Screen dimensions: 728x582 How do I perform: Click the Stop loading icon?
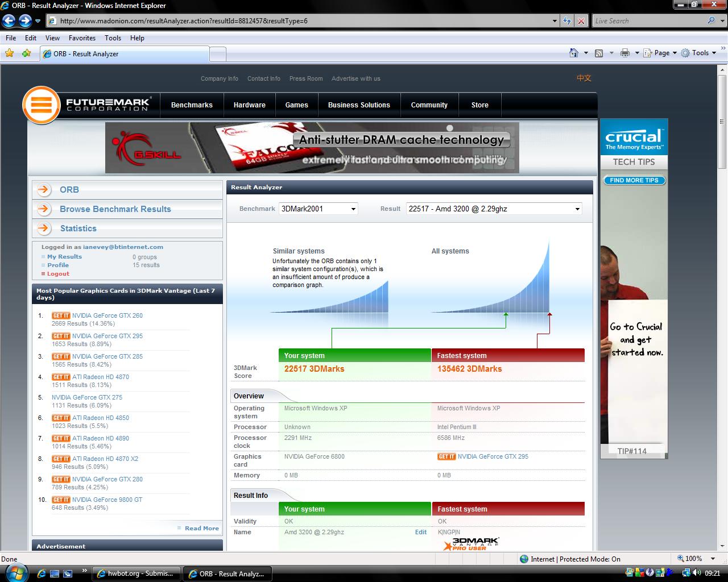581,21
